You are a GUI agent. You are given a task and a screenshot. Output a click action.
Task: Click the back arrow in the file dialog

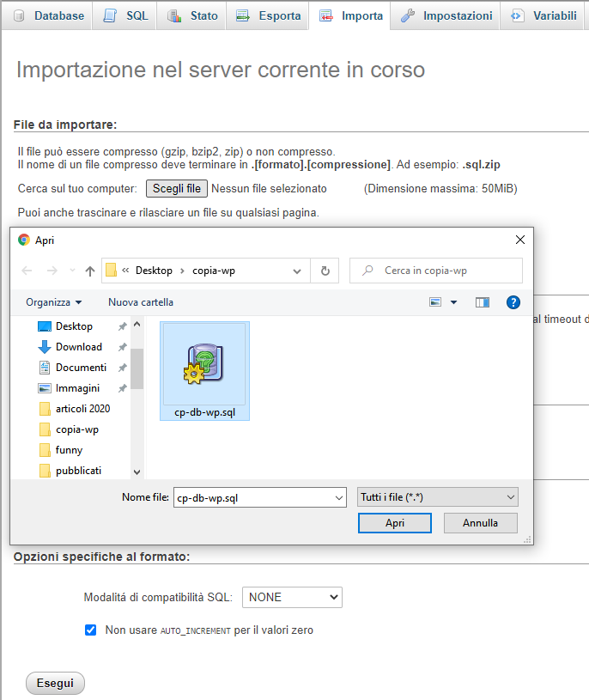coord(27,271)
